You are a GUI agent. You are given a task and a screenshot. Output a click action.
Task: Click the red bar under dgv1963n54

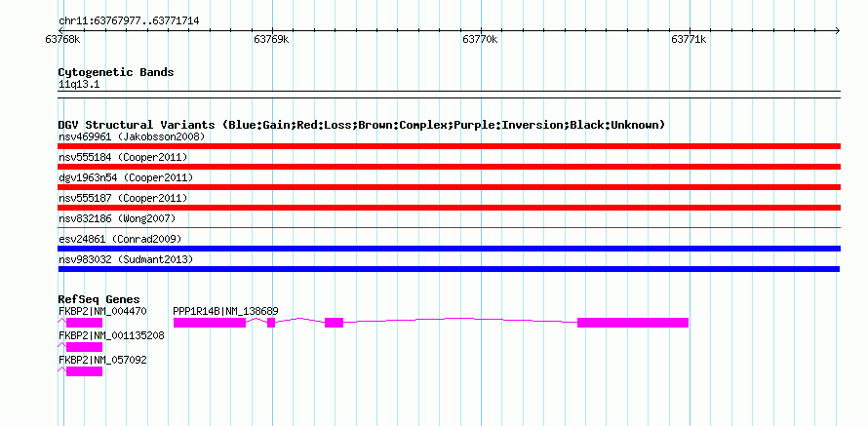pos(449,187)
